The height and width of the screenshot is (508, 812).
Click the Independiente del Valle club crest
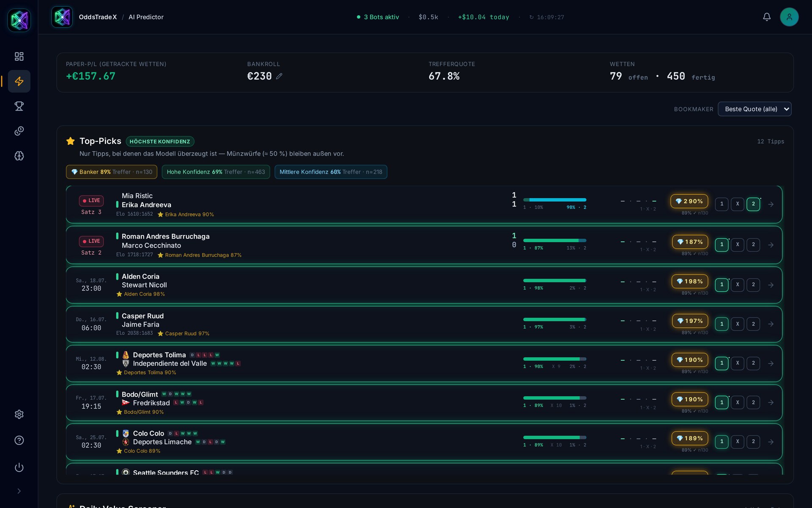click(x=126, y=363)
